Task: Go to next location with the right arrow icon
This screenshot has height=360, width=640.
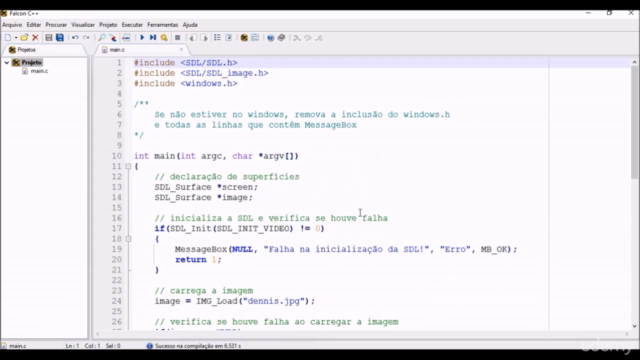Action: tap(204, 38)
